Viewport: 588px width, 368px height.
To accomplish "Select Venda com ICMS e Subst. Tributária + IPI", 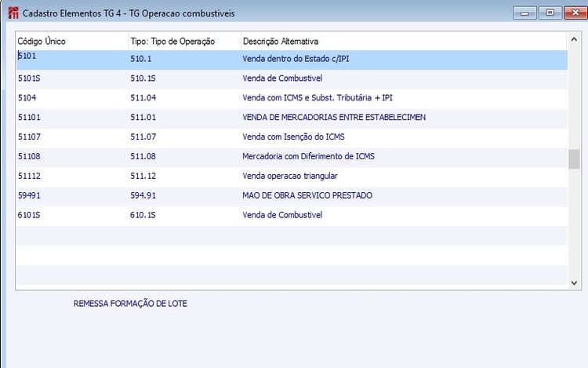I will point(318,98).
